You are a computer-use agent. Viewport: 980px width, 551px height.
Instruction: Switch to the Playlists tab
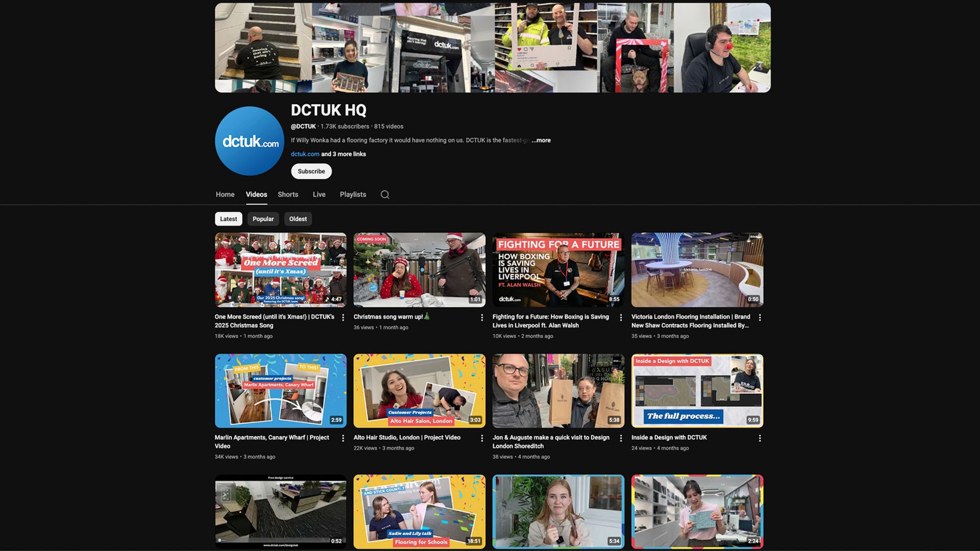353,194
